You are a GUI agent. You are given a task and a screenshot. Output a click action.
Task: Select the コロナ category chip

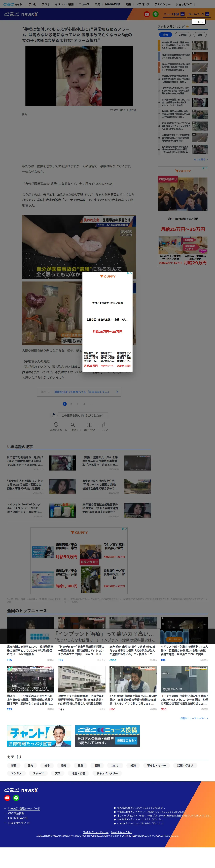point(115,766)
